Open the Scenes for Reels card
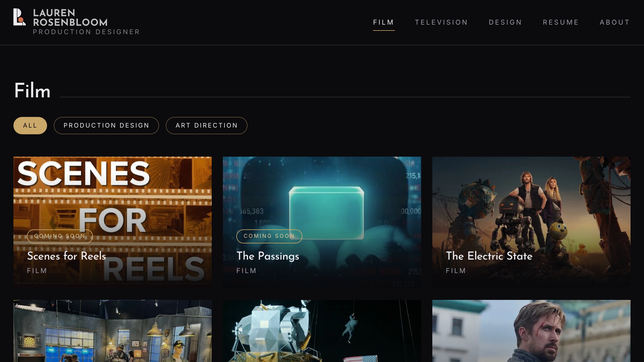644x362 pixels. (113, 222)
